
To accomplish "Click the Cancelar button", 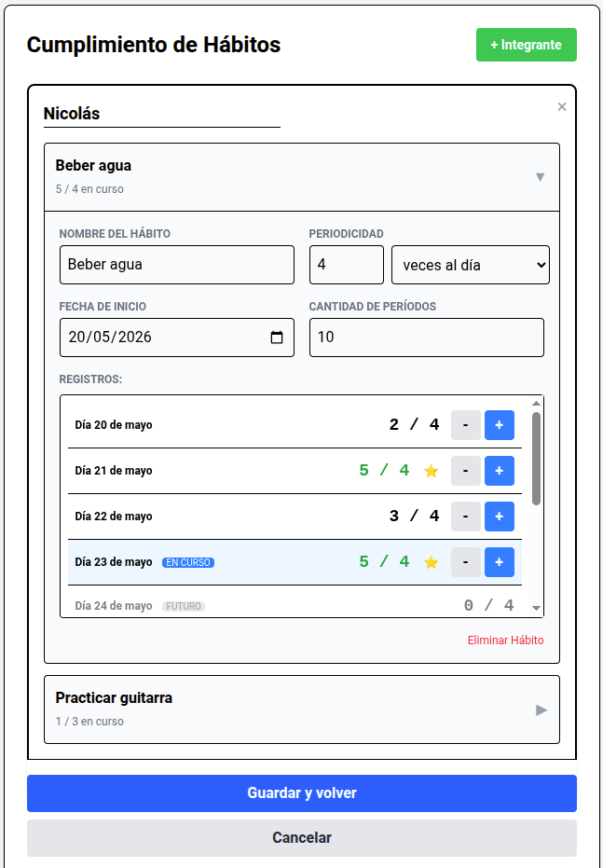I will (x=302, y=838).
